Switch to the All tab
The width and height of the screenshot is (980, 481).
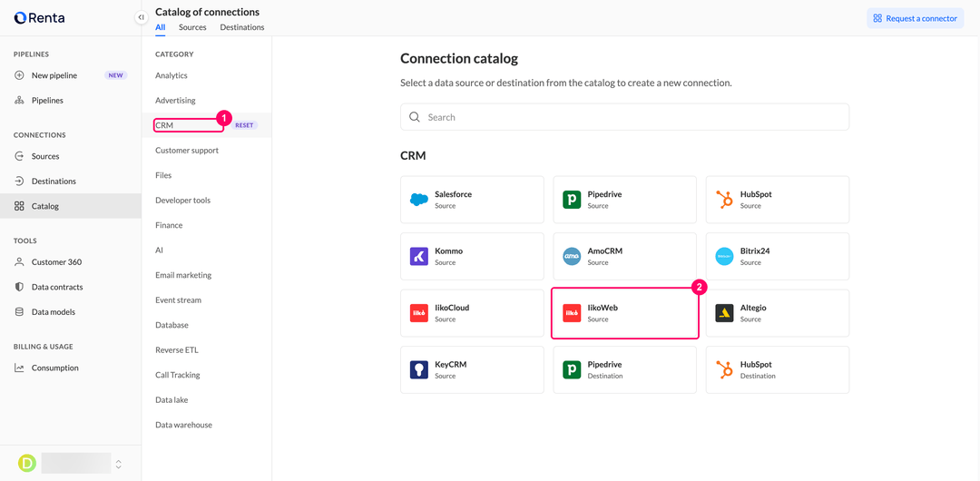(161, 27)
